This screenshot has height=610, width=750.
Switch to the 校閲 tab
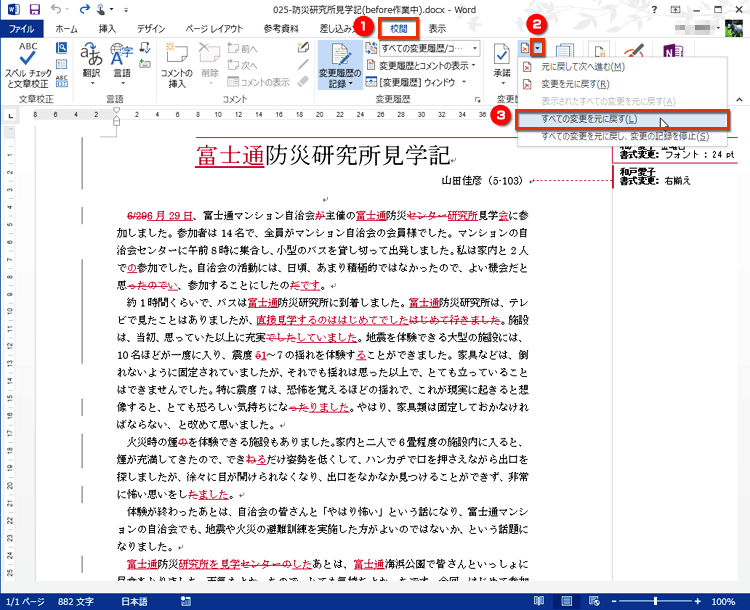click(x=398, y=29)
